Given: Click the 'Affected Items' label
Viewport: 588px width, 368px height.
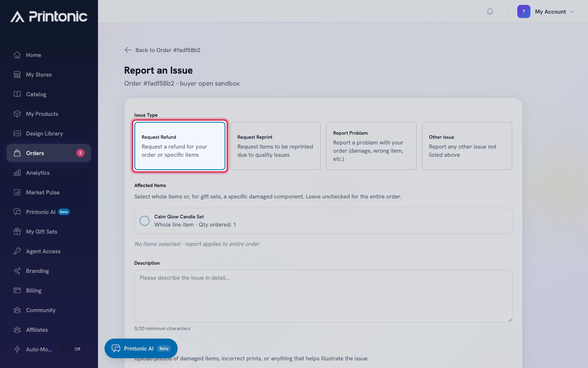Looking at the screenshot, I should 150,185.
